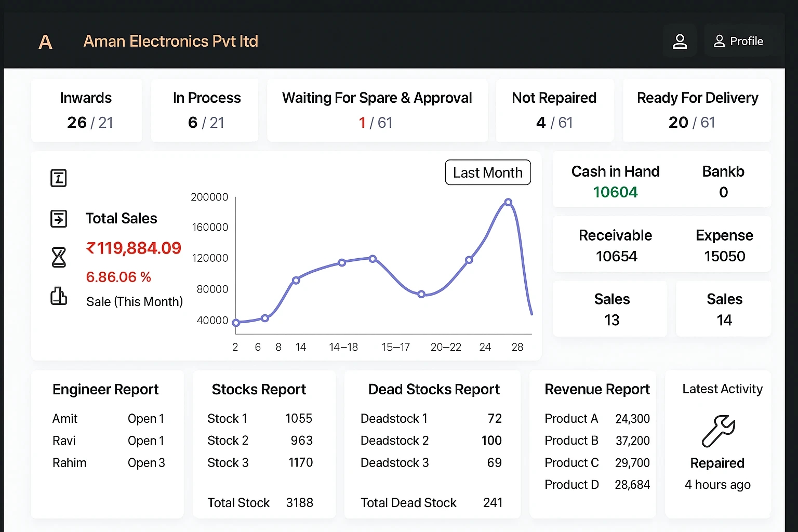Open the Not Repaired card

coord(555,110)
